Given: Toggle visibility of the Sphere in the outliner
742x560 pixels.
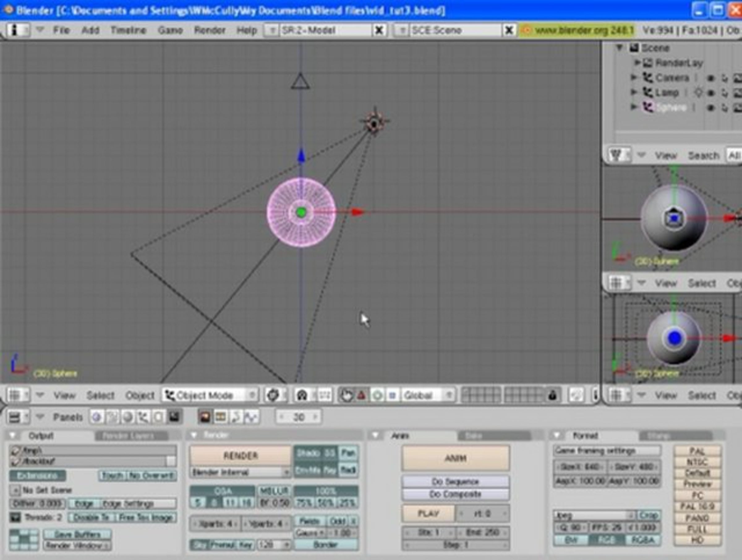Looking at the screenshot, I should tap(710, 108).
